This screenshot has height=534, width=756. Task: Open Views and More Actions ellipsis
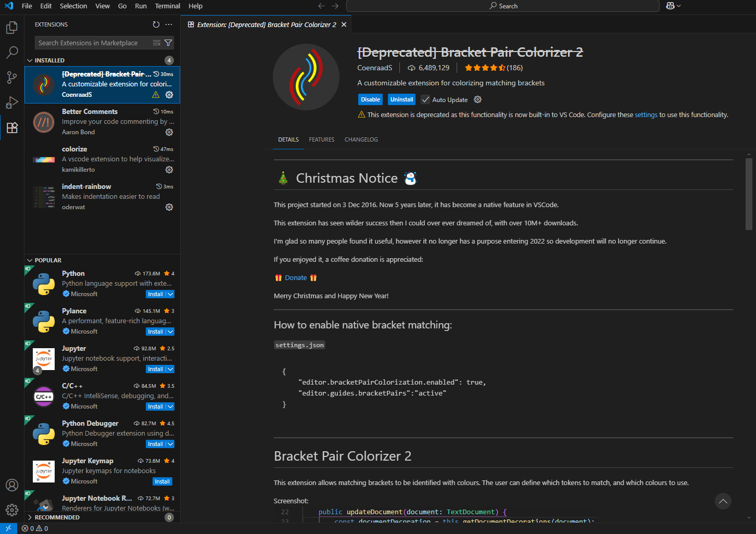[169, 24]
